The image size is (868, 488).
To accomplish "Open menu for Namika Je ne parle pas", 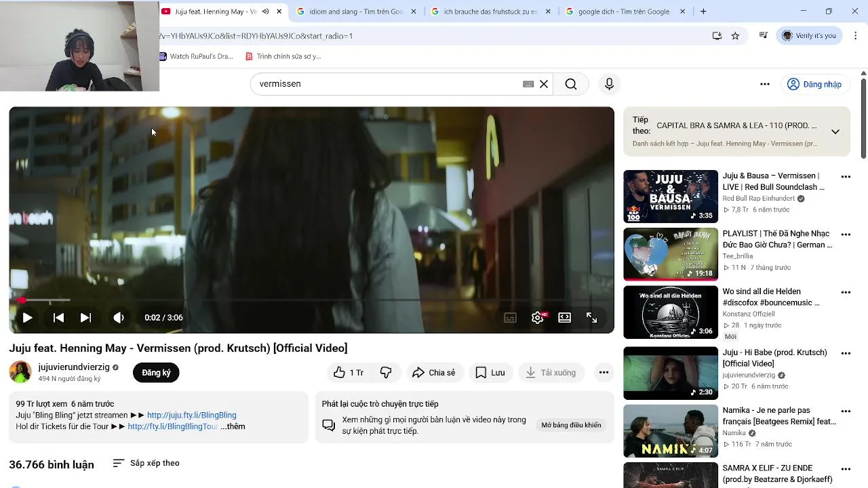I will point(846,411).
